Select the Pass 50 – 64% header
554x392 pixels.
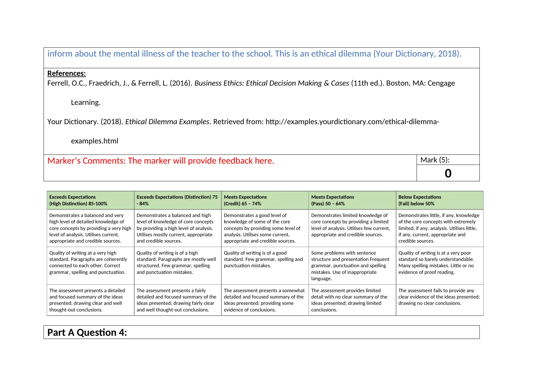[x=352, y=200]
